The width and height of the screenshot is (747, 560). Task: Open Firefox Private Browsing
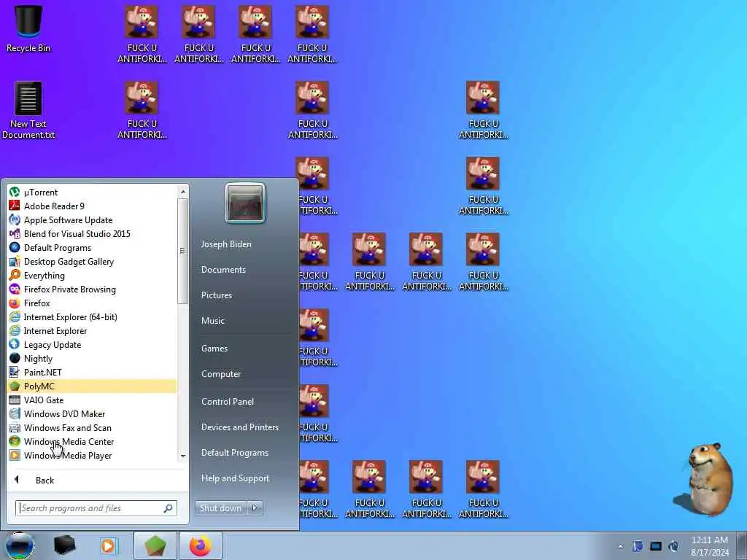[x=92, y=289]
